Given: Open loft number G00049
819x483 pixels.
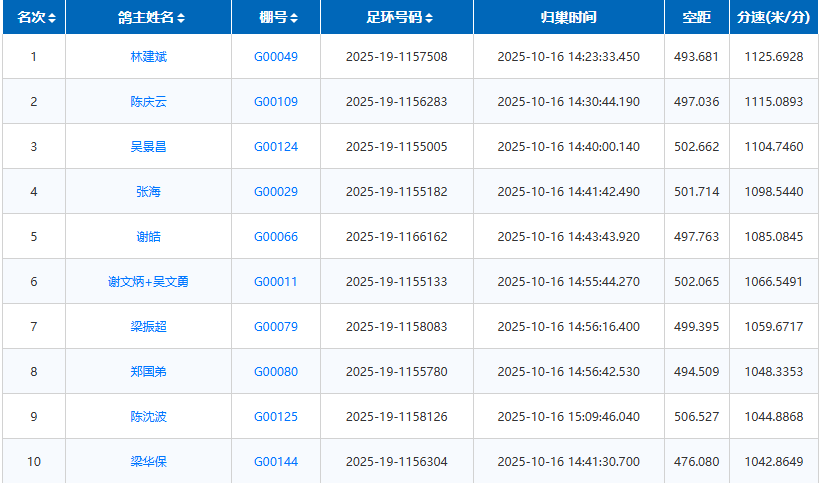Looking at the screenshot, I should coord(275,57).
